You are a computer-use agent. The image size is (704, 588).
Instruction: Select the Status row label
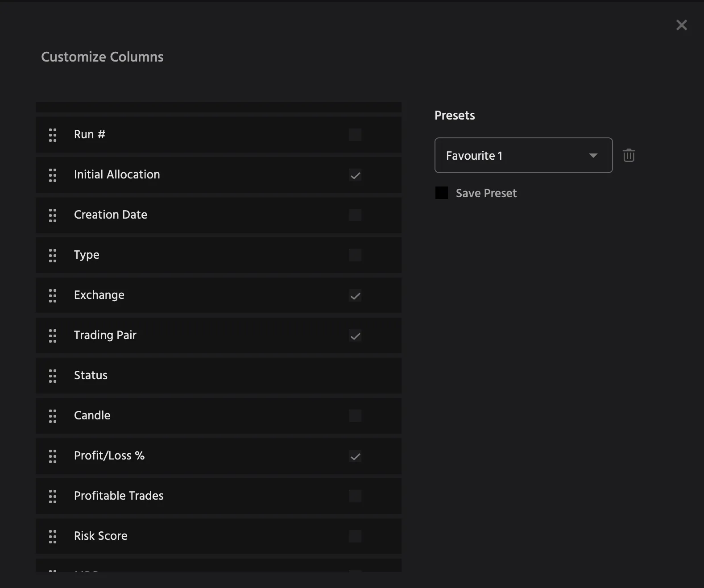pos(91,375)
